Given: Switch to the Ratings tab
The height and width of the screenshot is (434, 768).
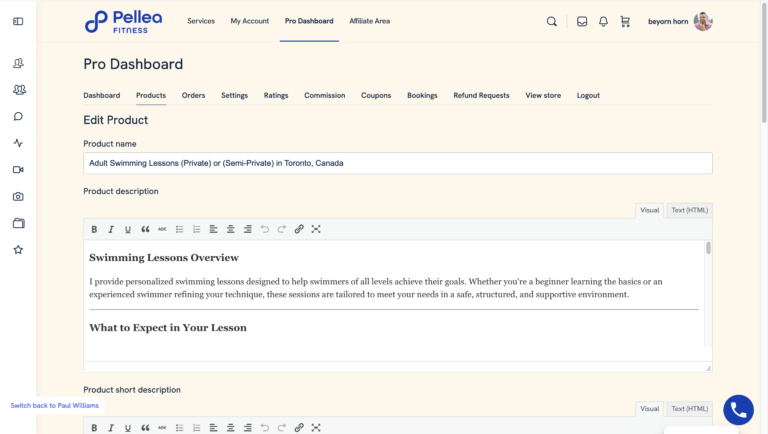Looking at the screenshot, I should [276, 96].
